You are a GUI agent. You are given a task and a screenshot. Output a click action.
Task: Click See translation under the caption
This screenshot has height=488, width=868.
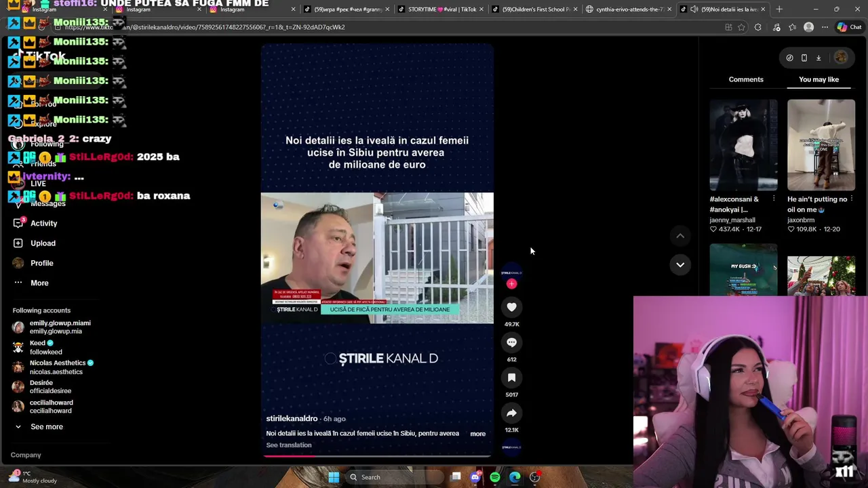tap(289, 445)
